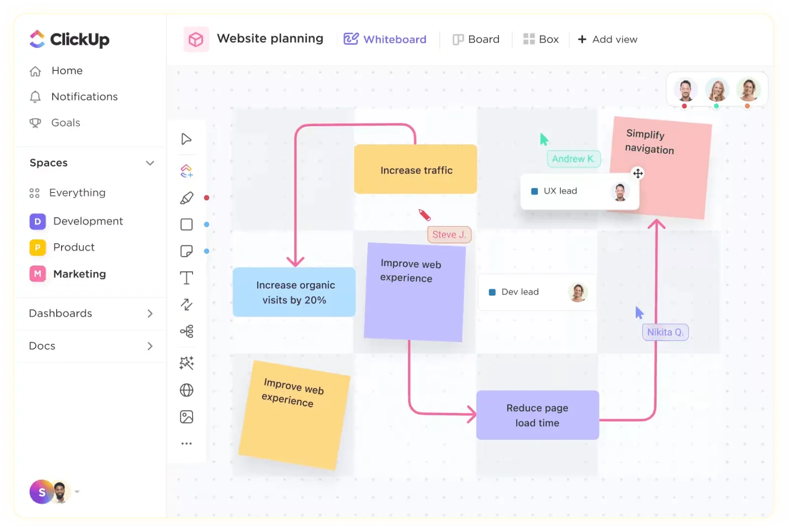788x532 pixels.
Task: Click the Home house icon
Action: coord(35,71)
